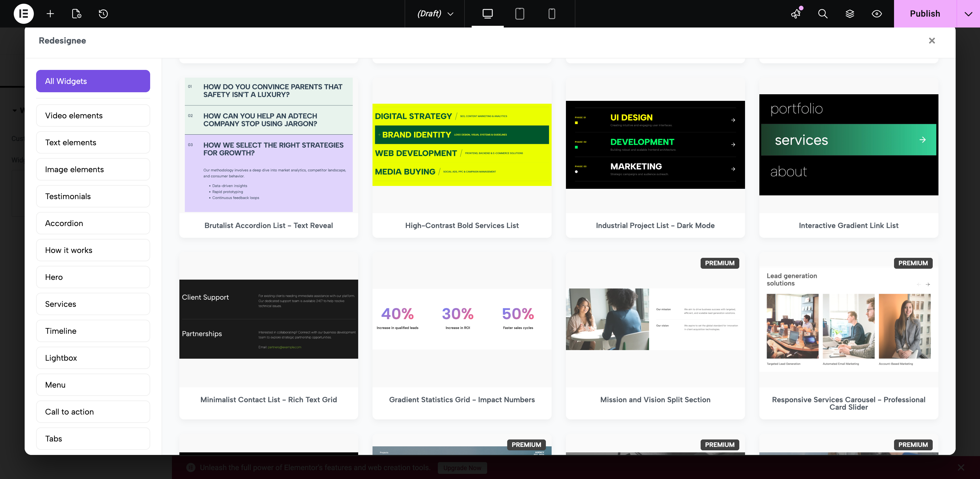Click Mission and Vision Split Section title
980x479 pixels.
pos(655,400)
